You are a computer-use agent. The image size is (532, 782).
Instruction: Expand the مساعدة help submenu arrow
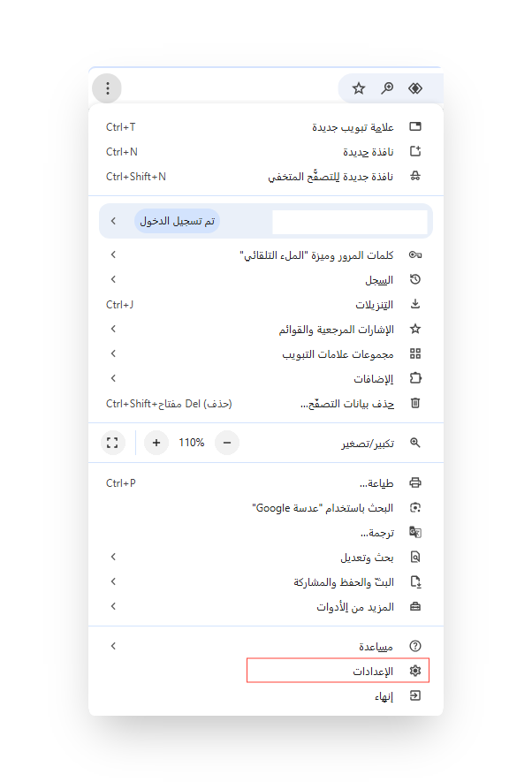click(112, 647)
